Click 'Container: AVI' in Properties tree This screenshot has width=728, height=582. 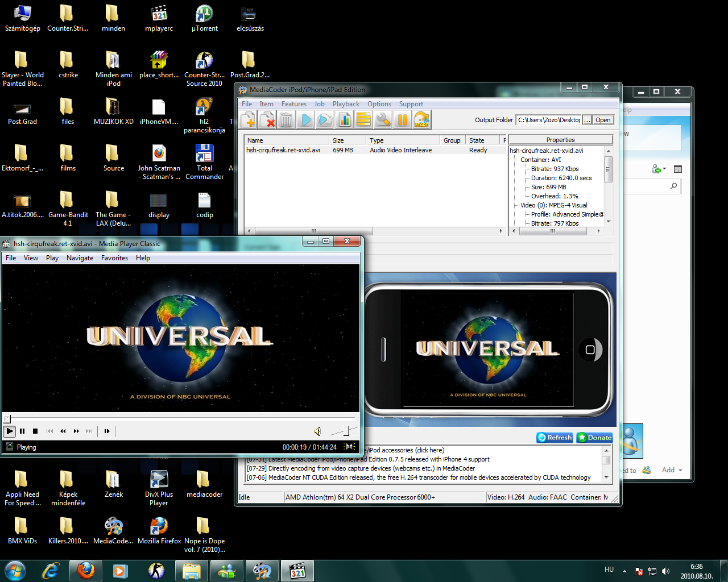[x=540, y=160]
